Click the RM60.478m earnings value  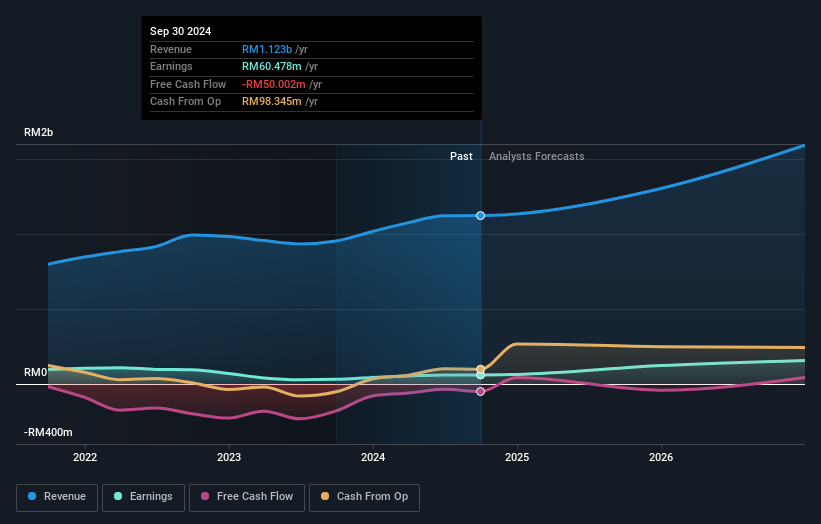(x=272, y=66)
